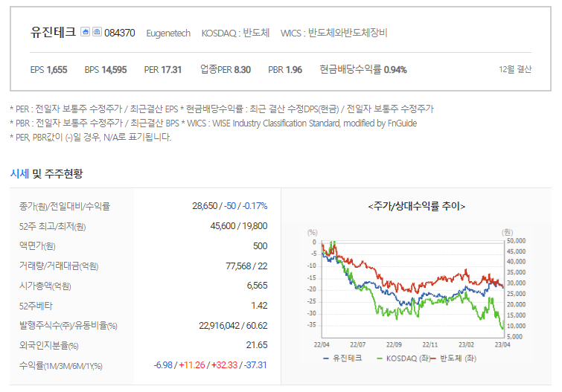Select PBR value 1.96

coord(294,69)
